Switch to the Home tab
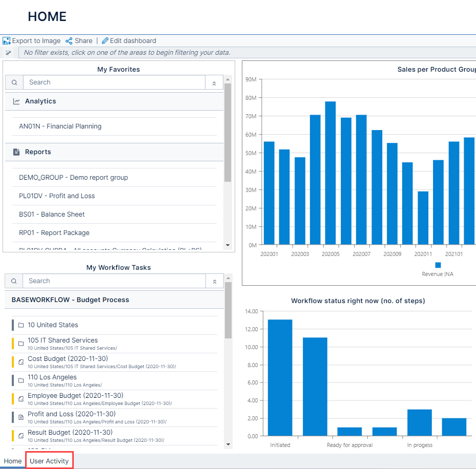This screenshot has width=476, height=469. pyautogui.click(x=12, y=461)
